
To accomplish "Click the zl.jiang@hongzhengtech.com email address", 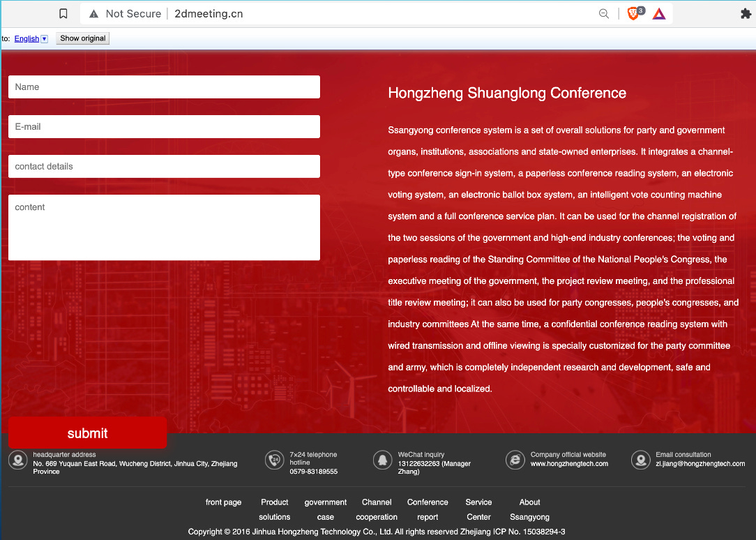I will click(x=700, y=464).
